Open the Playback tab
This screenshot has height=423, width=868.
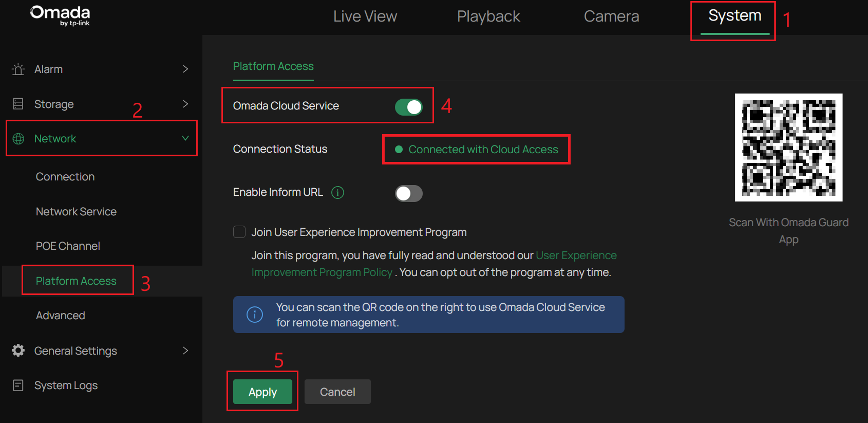tap(488, 16)
